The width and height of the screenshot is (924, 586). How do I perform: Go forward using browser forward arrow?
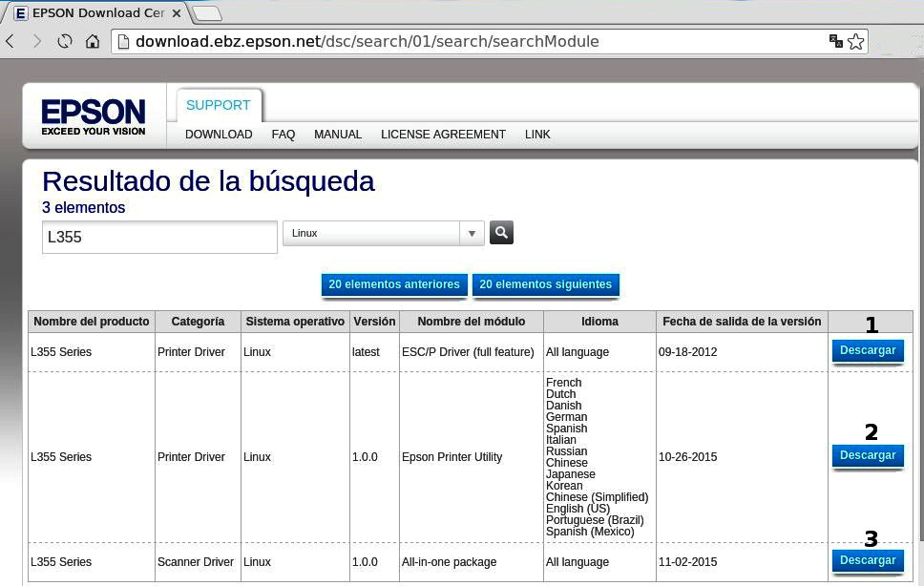tap(37, 41)
